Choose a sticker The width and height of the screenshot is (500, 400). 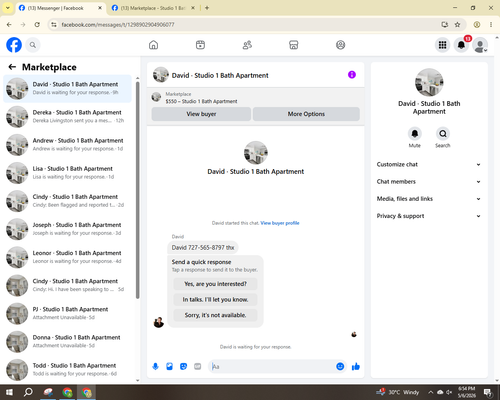pos(183,367)
